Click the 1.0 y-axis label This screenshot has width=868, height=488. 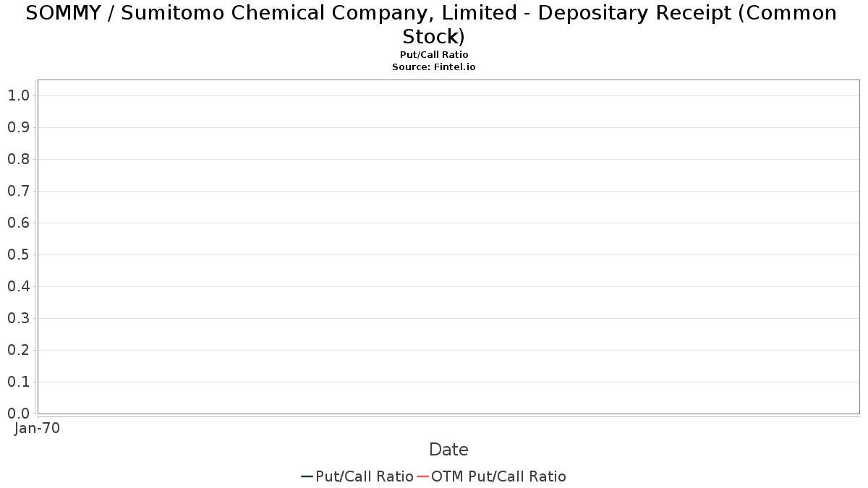point(18,95)
